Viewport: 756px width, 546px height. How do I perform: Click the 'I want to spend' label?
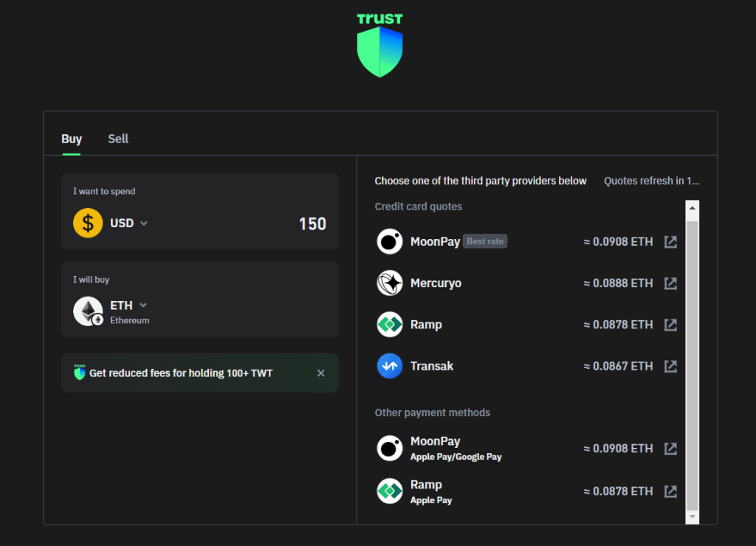(x=103, y=191)
